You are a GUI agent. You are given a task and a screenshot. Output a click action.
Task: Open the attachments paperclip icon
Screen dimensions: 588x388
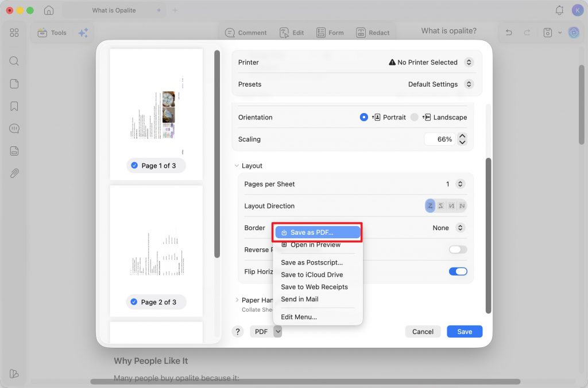point(14,173)
